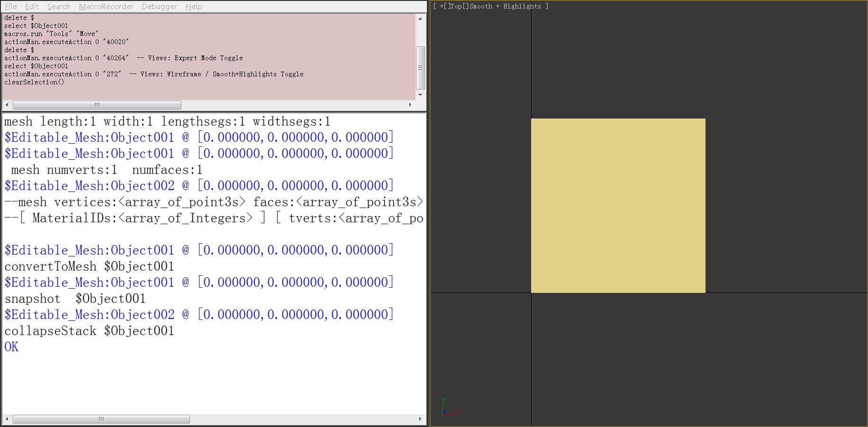
Task: Open the Edit menu
Action: (x=31, y=6)
